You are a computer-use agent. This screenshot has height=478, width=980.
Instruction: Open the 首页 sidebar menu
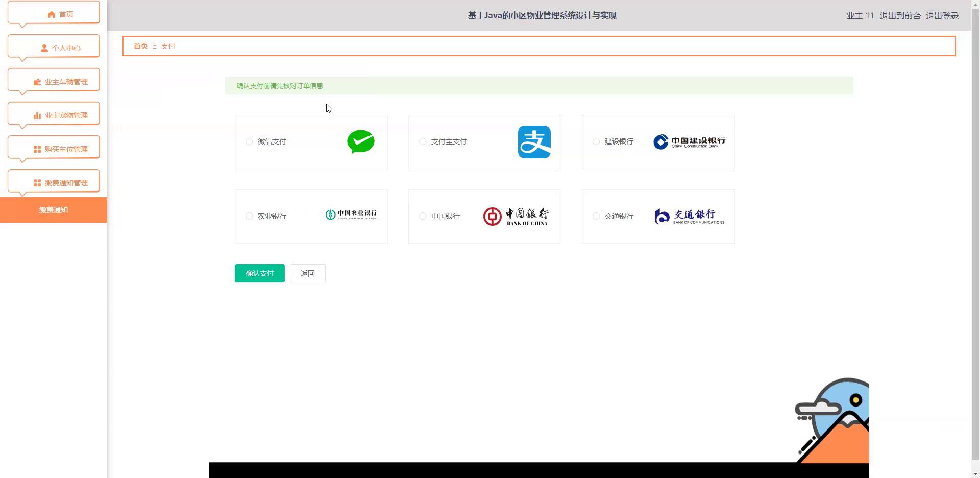(x=54, y=14)
